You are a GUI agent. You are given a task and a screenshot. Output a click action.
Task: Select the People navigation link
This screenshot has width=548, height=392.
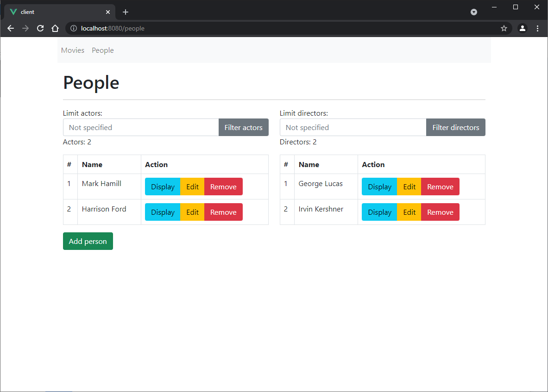102,50
